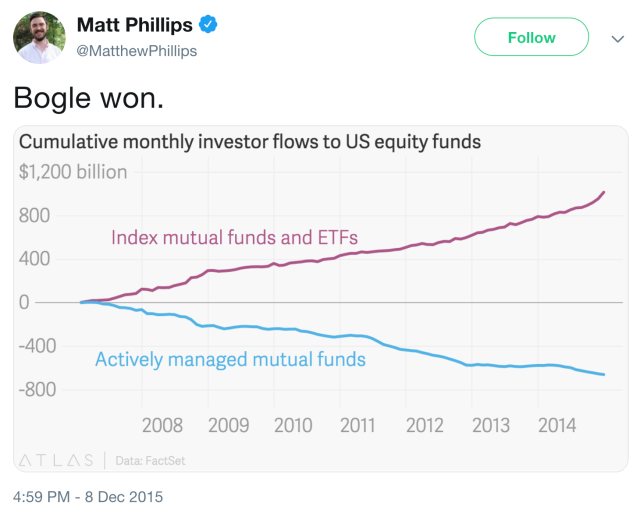The width and height of the screenshot is (640, 510).
Task: Click the chart title about cumulative investor flows
Action: [x=250, y=142]
